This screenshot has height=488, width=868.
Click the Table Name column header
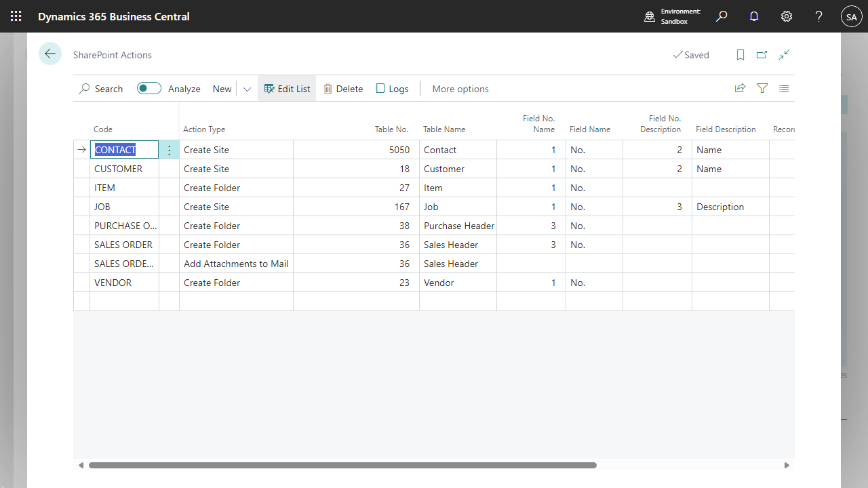[444, 129]
